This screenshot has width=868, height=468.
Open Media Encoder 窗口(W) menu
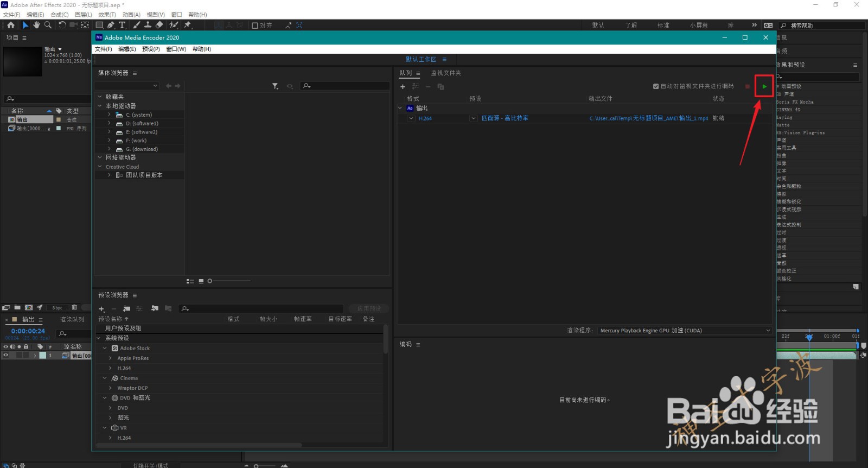pos(176,49)
